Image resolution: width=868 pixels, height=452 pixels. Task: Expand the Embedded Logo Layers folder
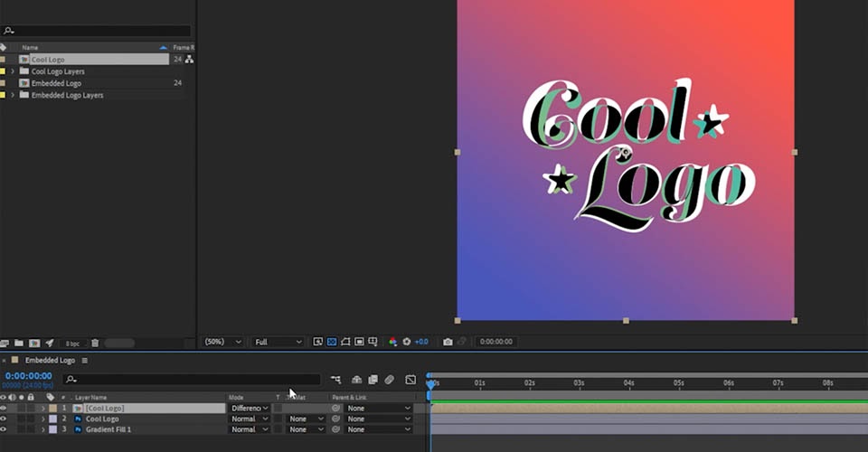click(x=13, y=95)
